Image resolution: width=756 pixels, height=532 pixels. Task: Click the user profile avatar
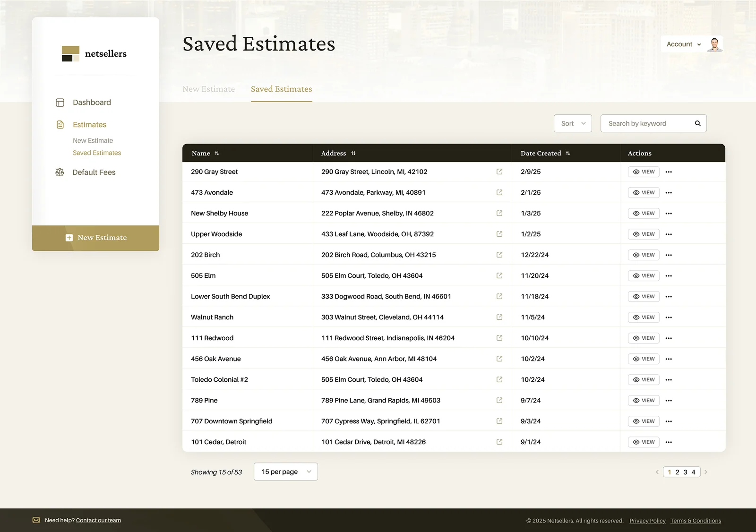coord(714,44)
